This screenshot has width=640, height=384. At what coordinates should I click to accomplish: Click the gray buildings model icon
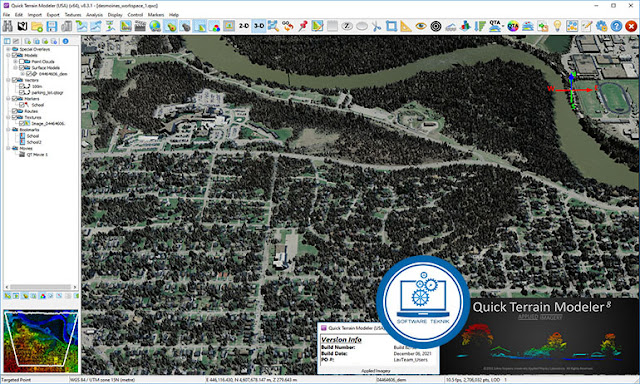pyautogui.click(x=66, y=26)
